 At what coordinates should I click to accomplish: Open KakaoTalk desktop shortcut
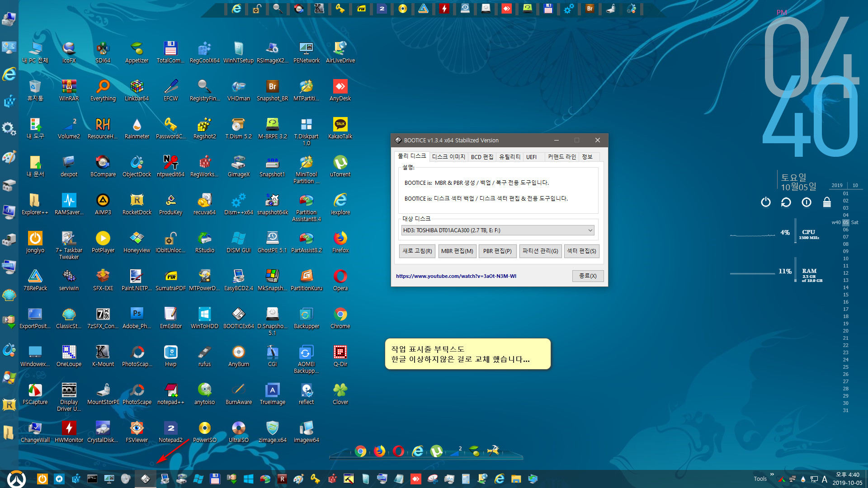click(340, 128)
